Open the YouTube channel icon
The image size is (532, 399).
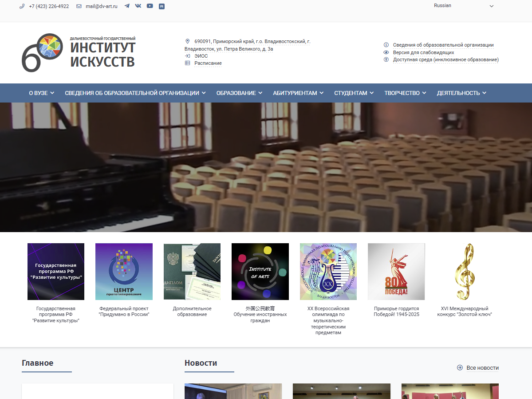point(150,6)
